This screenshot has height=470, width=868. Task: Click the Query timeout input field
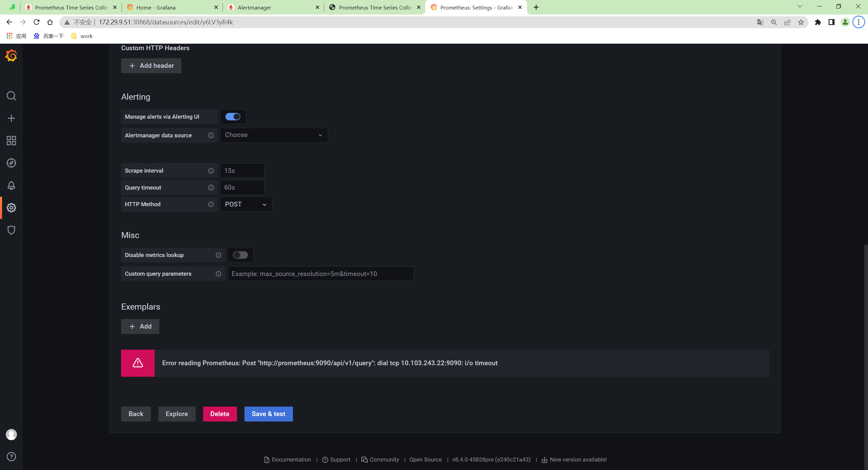pyautogui.click(x=242, y=188)
